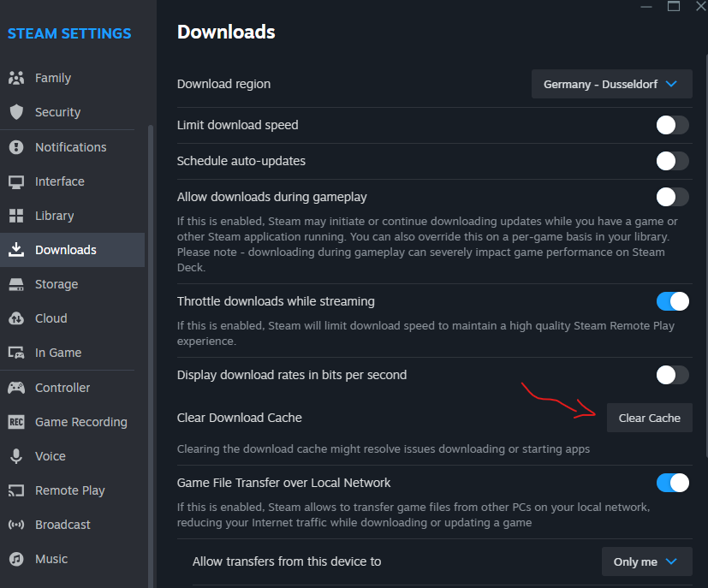Open Controller settings

tap(72, 388)
